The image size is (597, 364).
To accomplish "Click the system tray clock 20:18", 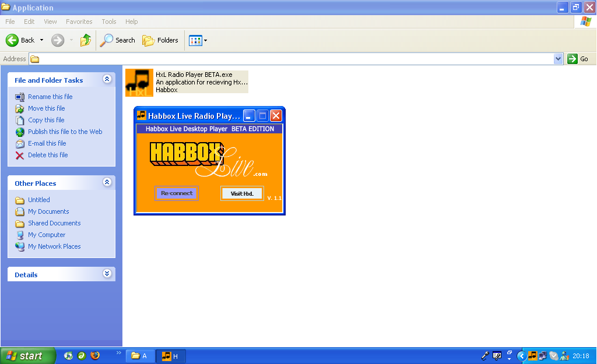I will point(581,356).
